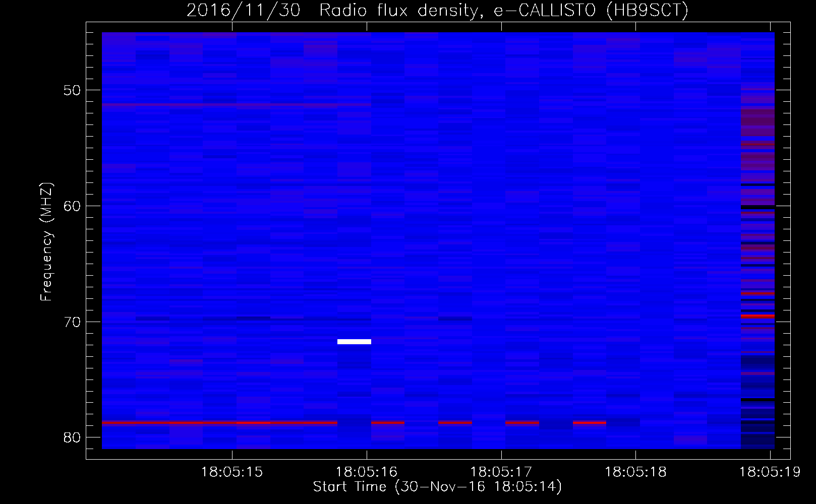
Task: Click the 80 frequency tick label
Action: (x=72, y=437)
